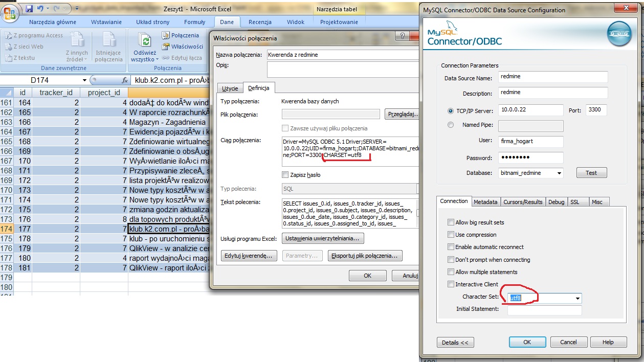
Task: Open the Customize Quick Access Toolbar arrow
Action: coord(77,9)
